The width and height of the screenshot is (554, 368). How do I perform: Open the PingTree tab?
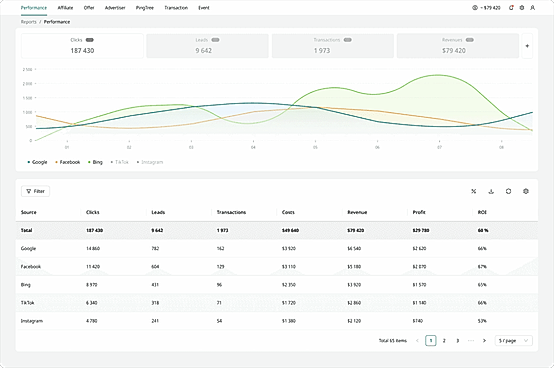click(145, 8)
